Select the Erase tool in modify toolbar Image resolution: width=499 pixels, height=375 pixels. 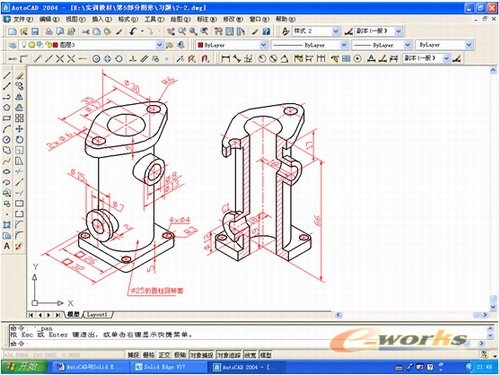point(19,76)
